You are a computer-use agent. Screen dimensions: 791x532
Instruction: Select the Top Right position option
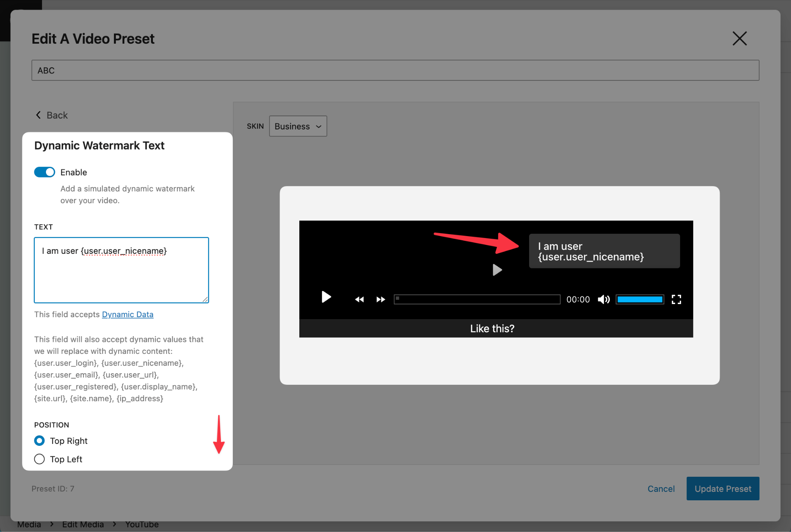39,440
